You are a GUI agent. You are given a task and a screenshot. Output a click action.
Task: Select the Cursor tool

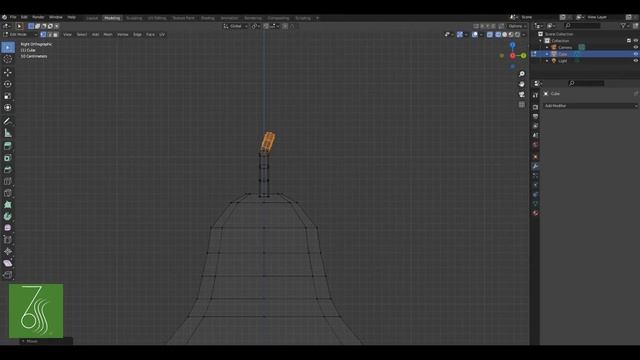pos(8,59)
